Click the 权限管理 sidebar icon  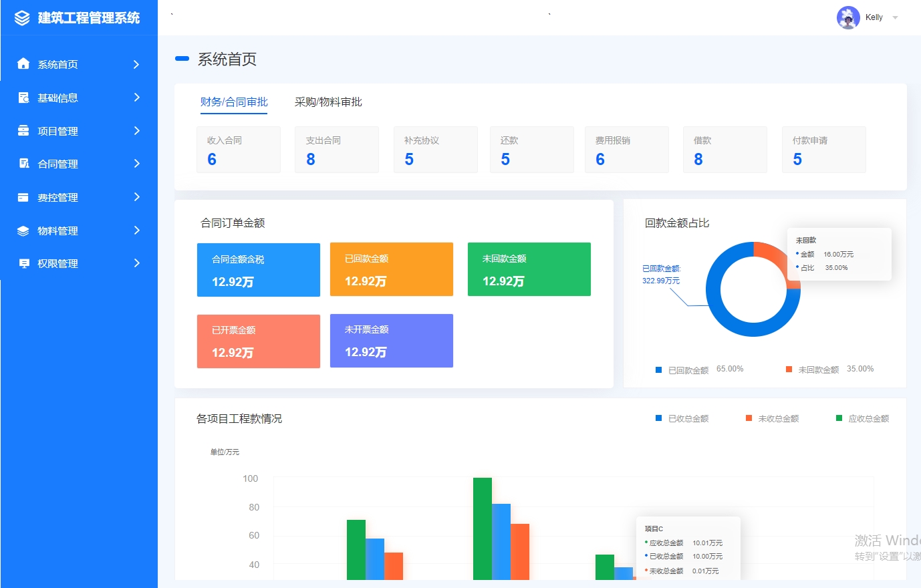(x=23, y=263)
